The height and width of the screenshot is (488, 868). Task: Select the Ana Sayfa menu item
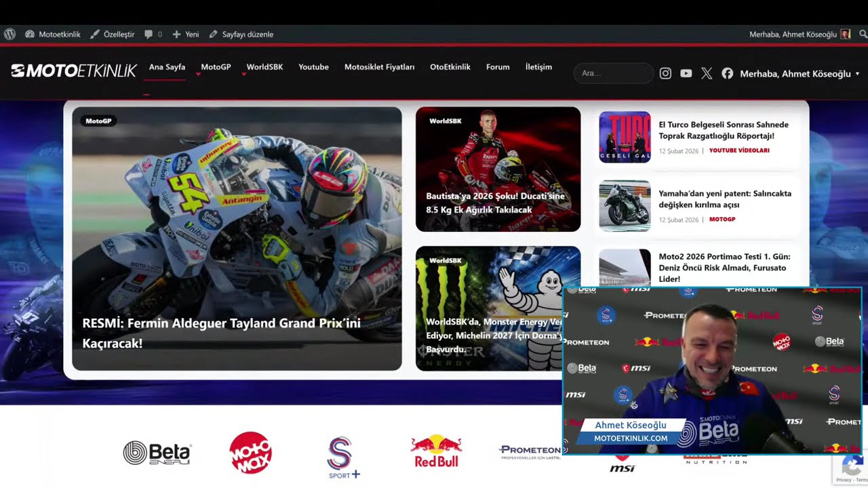pyautogui.click(x=167, y=67)
